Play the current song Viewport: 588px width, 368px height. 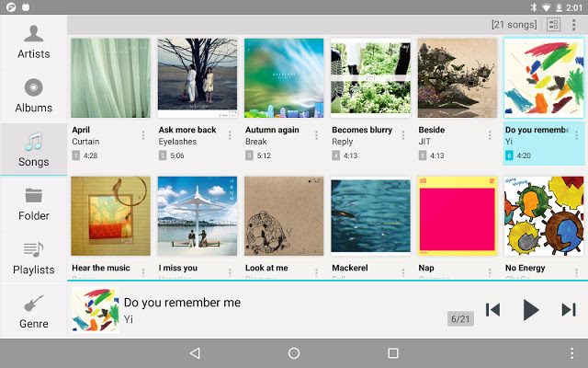tap(531, 310)
